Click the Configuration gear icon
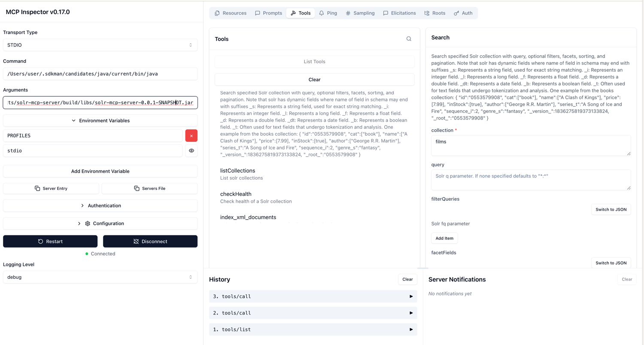 [x=88, y=224]
